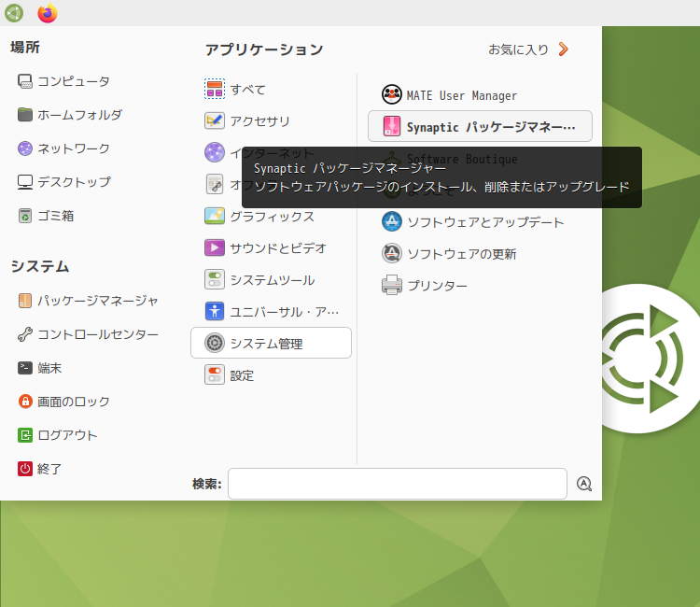Select the すべて category icon
Screen dimensions: 700x607
coord(215,89)
